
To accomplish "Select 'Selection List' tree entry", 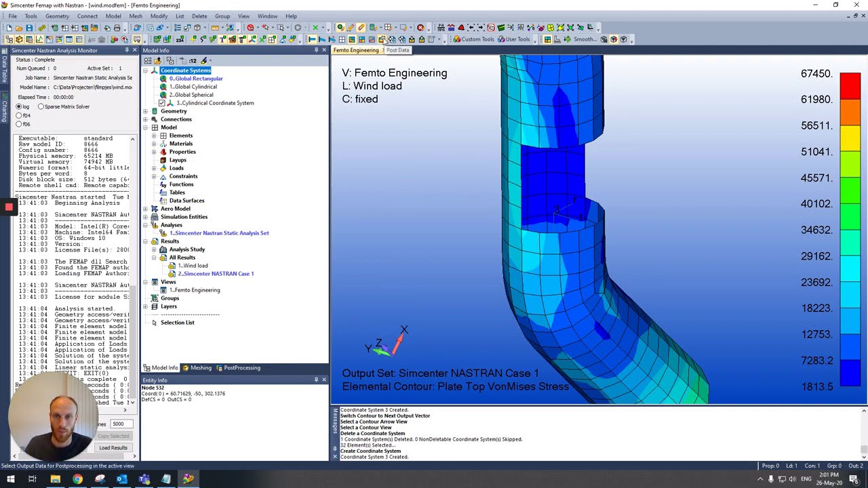I will click(177, 323).
